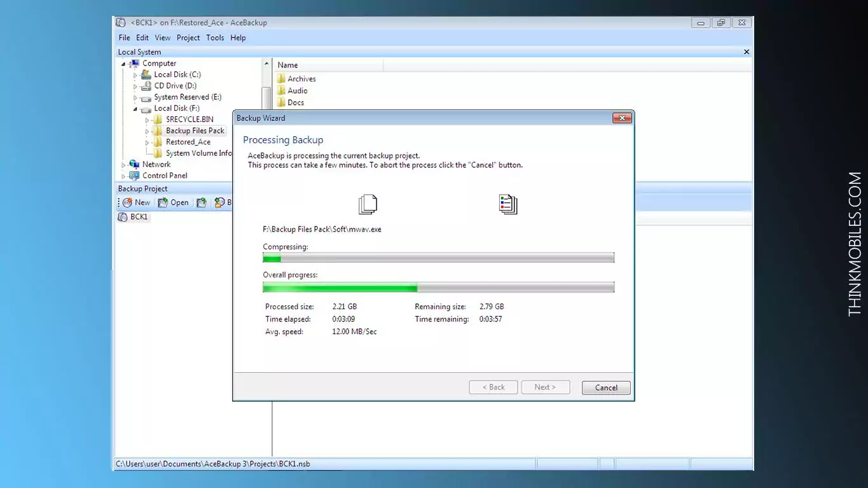The image size is (868, 488).
Task: Click the status bar project path BCK1.nsb
Action: pyautogui.click(x=213, y=464)
